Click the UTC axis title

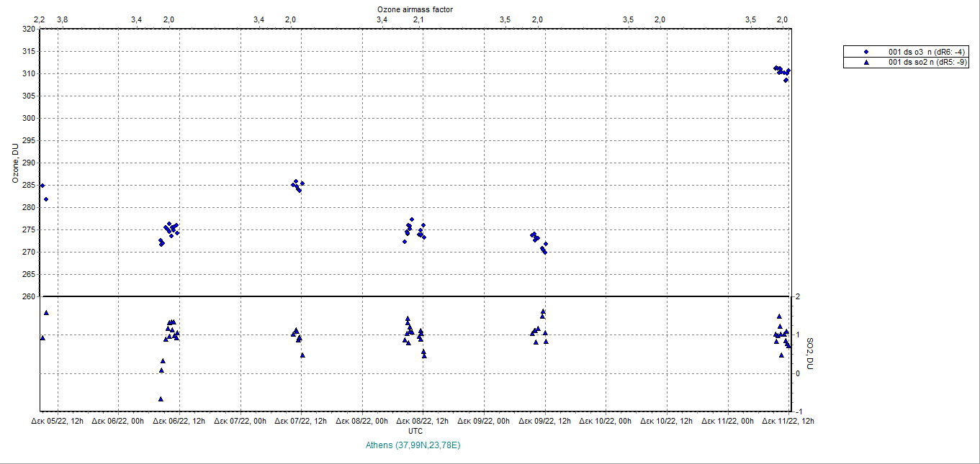[x=415, y=430]
